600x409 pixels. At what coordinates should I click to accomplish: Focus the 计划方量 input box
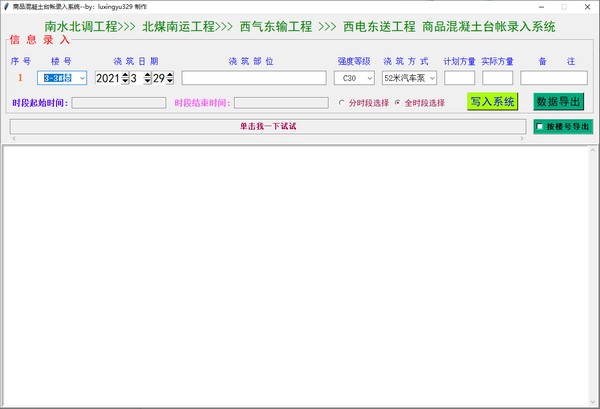coord(459,78)
